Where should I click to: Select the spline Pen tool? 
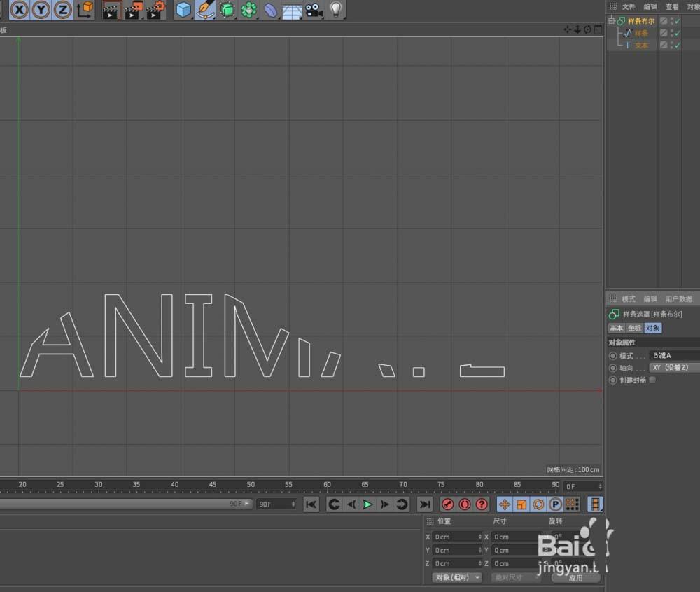(205, 10)
